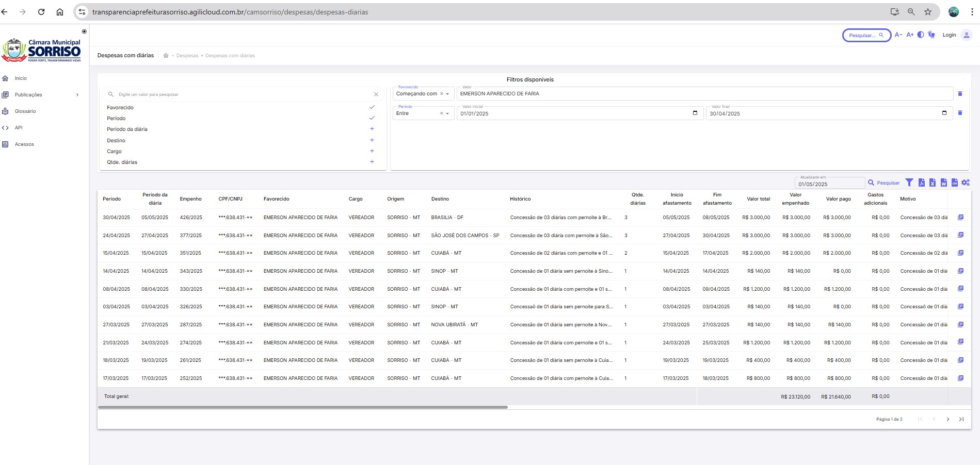Open table settings gears icon
Image resolution: width=980 pixels, height=465 pixels.
click(966, 182)
